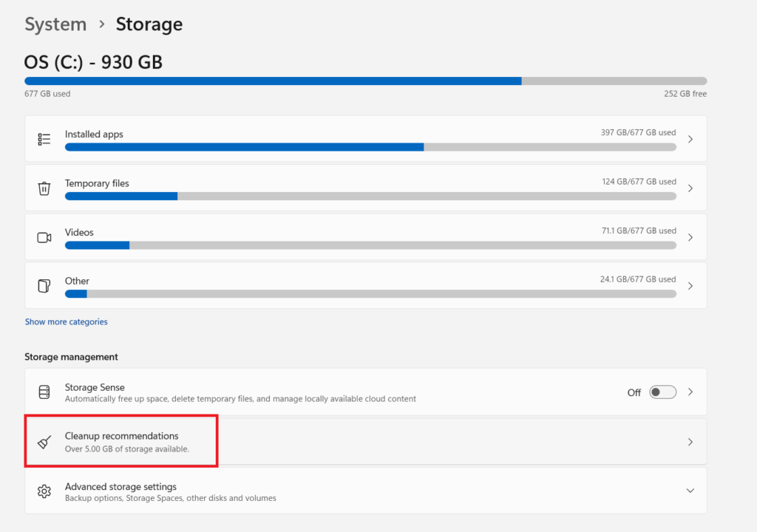757x532 pixels.
Task: Click Storage in the breadcrumb navigation
Action: (x=149, y=24)
